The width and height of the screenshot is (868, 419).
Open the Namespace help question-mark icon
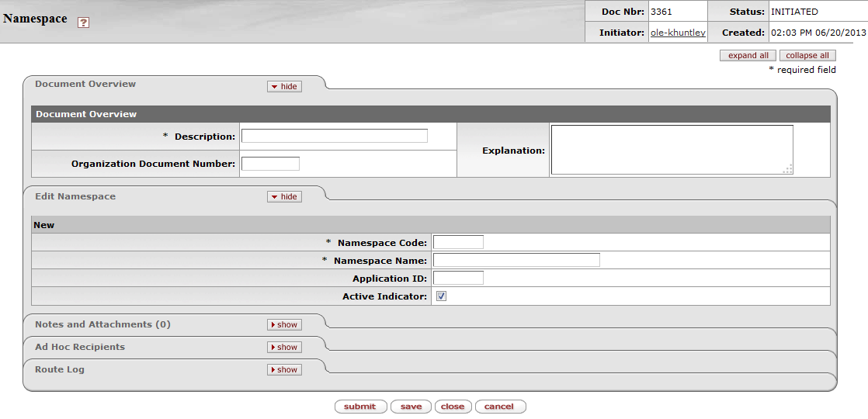(84, 23)
